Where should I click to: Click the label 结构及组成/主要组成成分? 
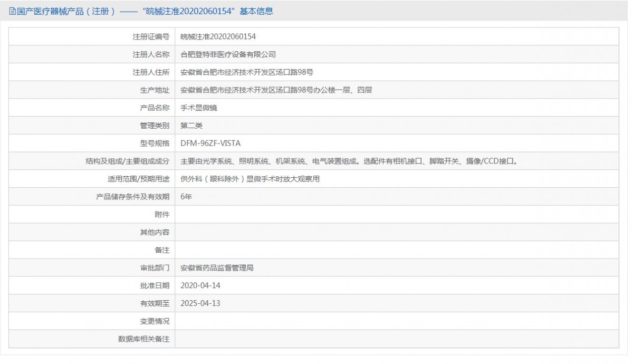tap(127, 161)
